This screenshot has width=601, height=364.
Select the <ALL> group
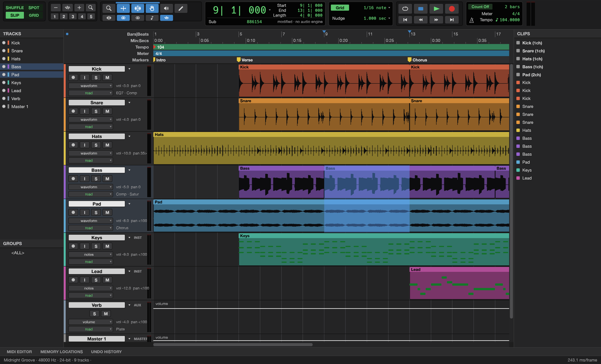point(18,253)
